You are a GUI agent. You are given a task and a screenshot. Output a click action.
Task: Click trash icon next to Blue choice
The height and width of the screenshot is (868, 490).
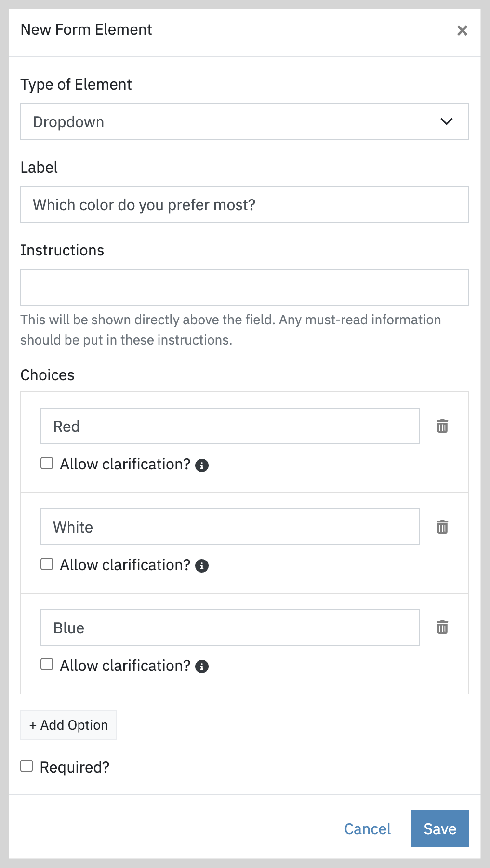coord(442,627)
